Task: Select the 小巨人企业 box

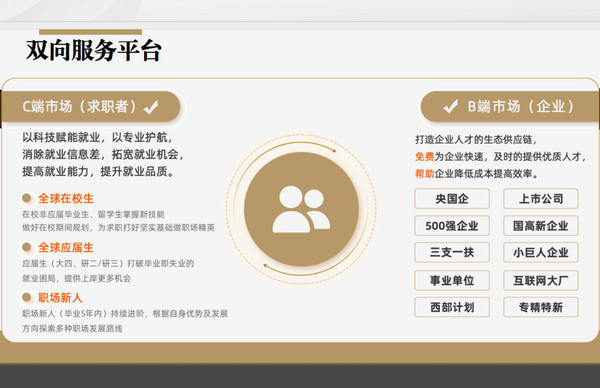Action: point(541,252)
